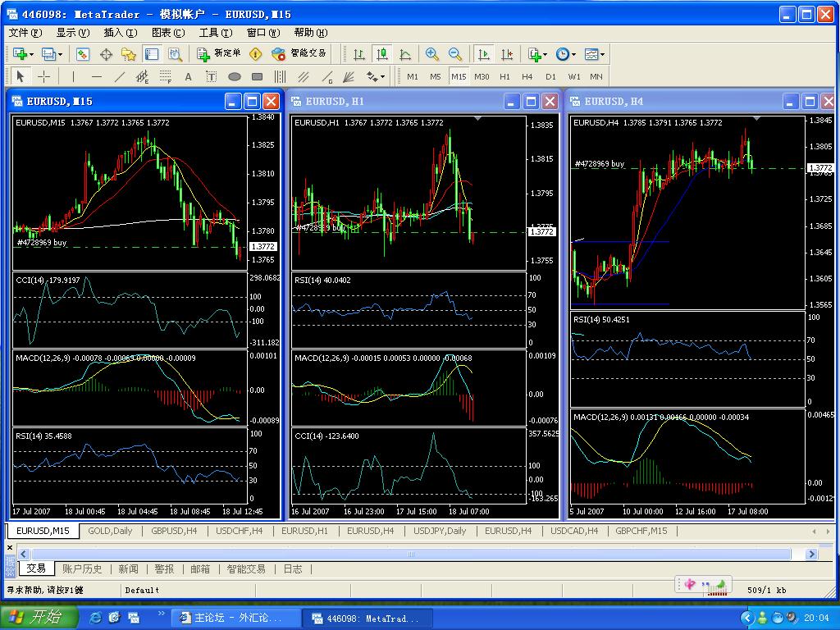The height and width of the screenshot is (630, 840).
Task: Select the Crosshair tool
Action: click(43, 76)
